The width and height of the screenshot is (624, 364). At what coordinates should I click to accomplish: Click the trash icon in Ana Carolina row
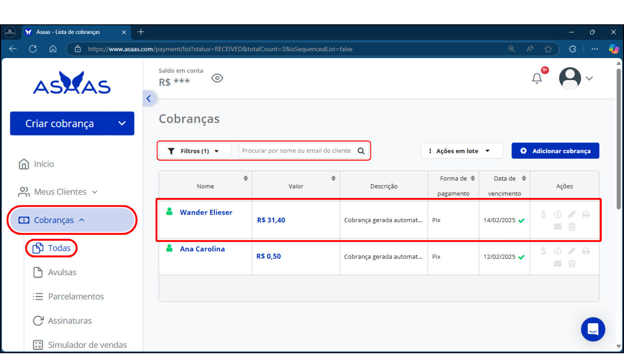click(572, 264)
